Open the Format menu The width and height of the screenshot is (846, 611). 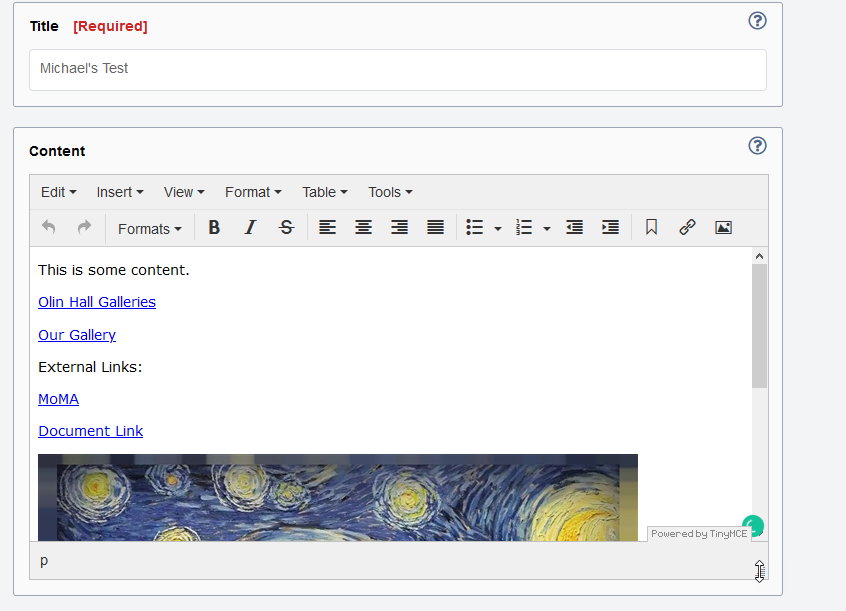pyautogui.click(x=253, y=192)
